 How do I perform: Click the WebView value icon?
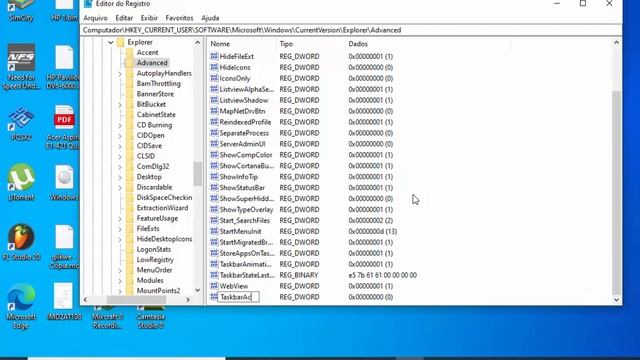coord(214,286)
